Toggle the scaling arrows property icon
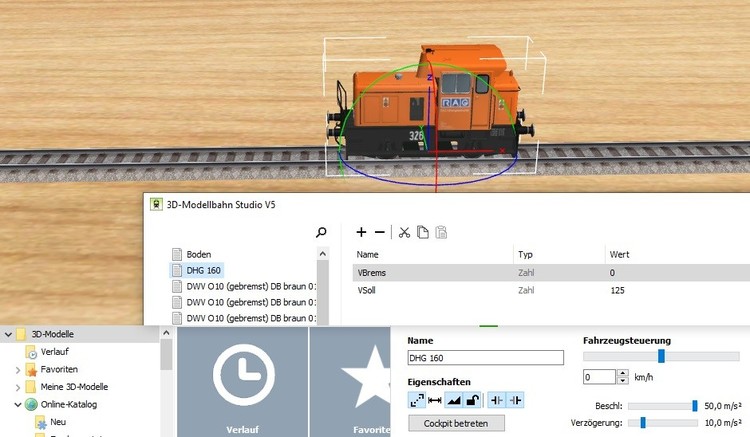 pyautogui.click(x=417, y=400)
